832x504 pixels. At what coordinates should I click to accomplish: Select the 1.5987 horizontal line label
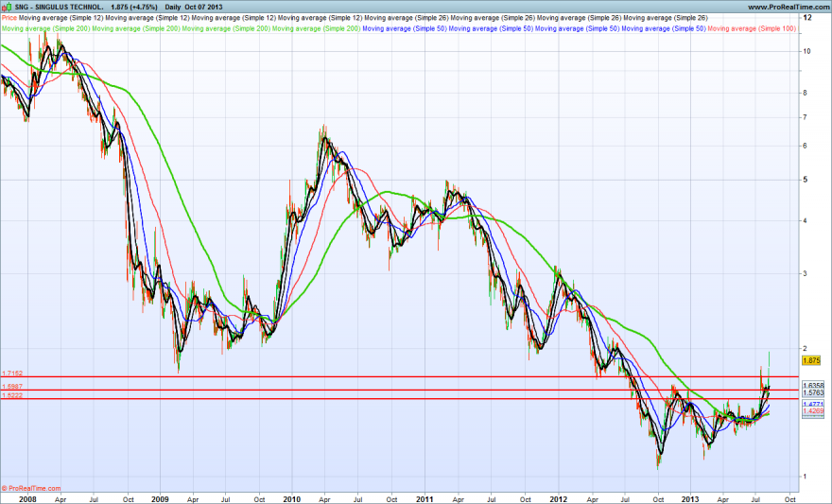pos(12,387)
